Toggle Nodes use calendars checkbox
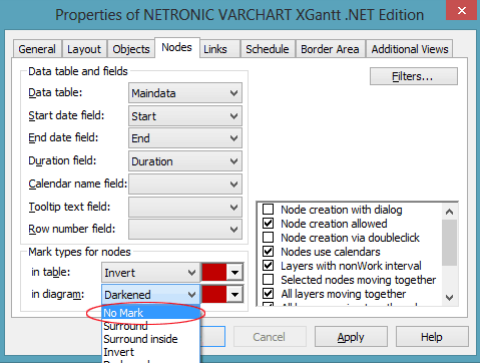Image resolution: width=480 pixels, height=363 pixels. [x=268, y=251]
